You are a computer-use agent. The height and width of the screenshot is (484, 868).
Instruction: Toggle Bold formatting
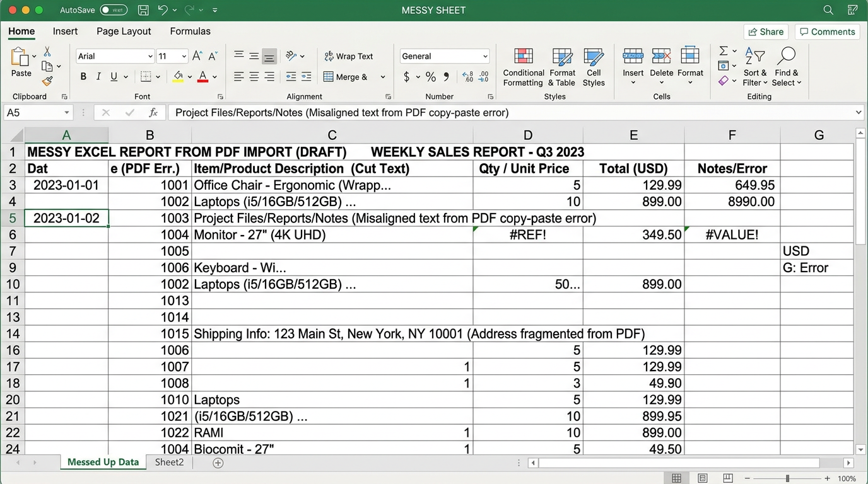tap(83, 77)
